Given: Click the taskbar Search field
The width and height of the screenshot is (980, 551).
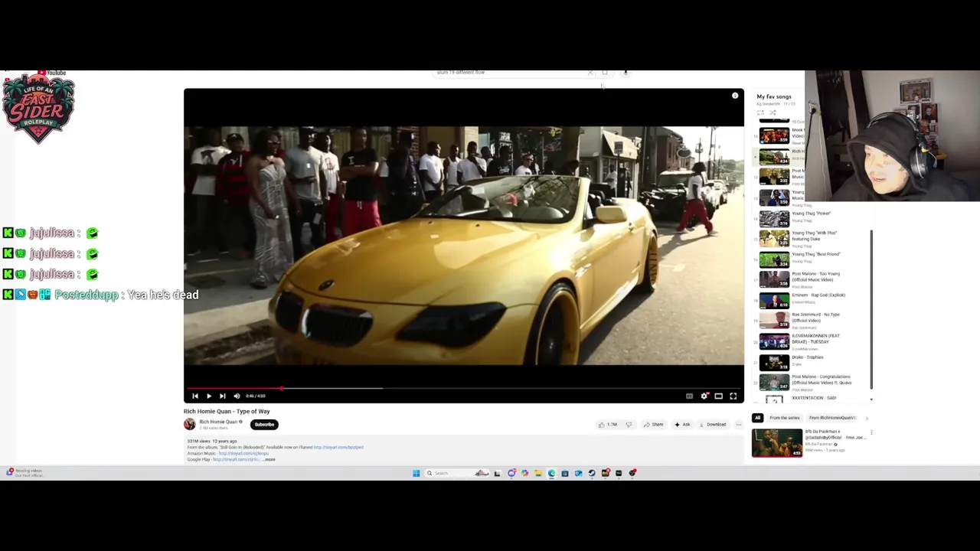Looking at the screenshot, I should click(457, 473).
